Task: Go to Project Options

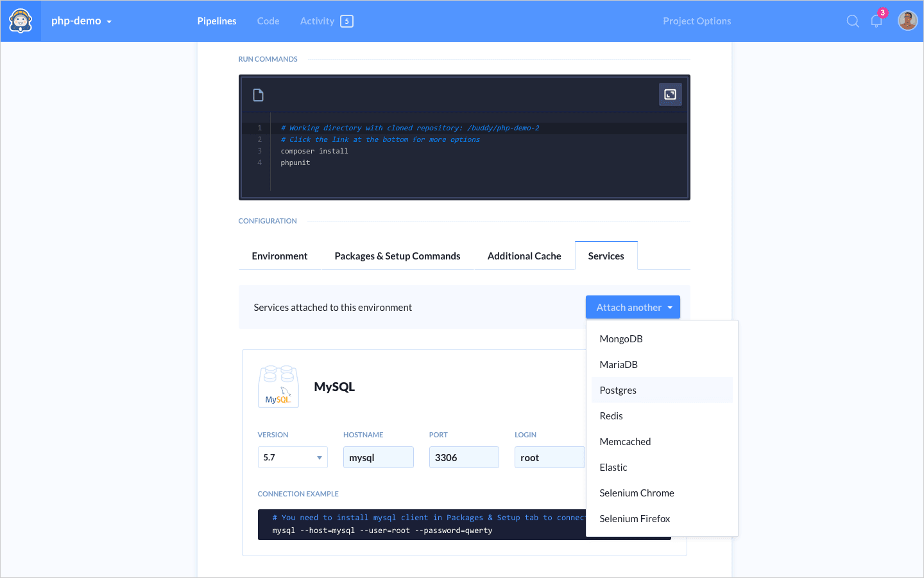Action: click(697, 21)
